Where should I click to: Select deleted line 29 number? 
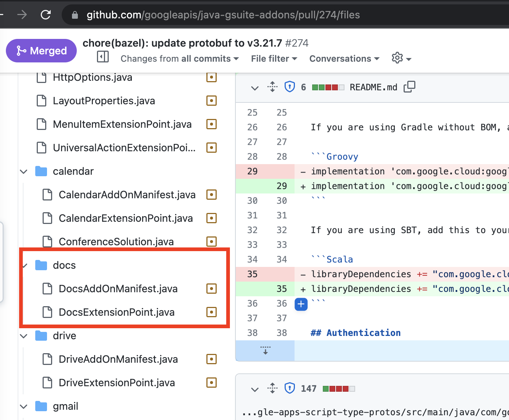(x=252, y=171)
